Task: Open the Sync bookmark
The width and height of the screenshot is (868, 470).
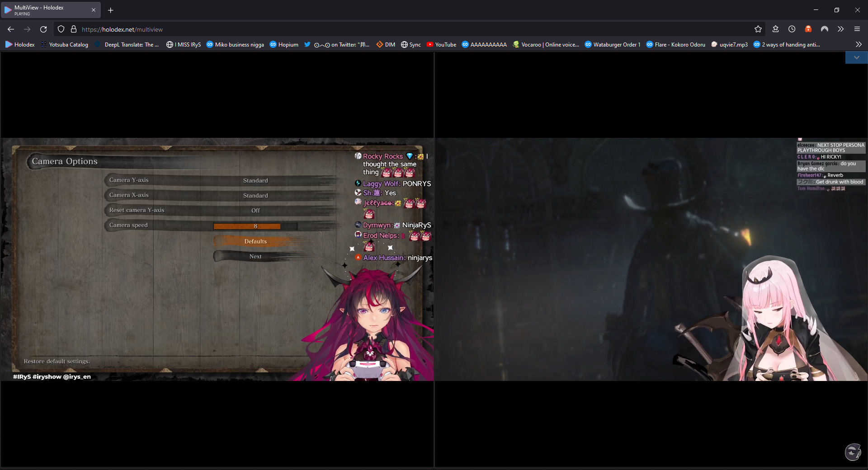Action: click(411, 45)
